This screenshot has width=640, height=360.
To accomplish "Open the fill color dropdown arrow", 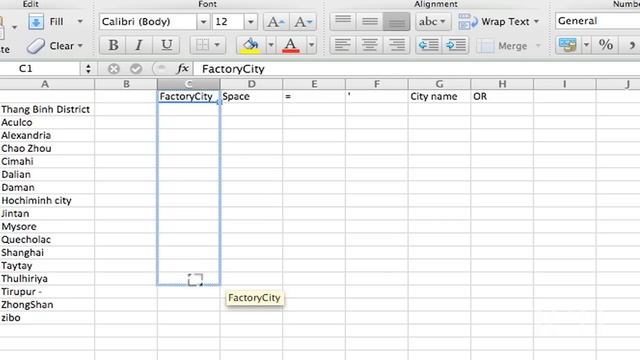I will 271,45.
